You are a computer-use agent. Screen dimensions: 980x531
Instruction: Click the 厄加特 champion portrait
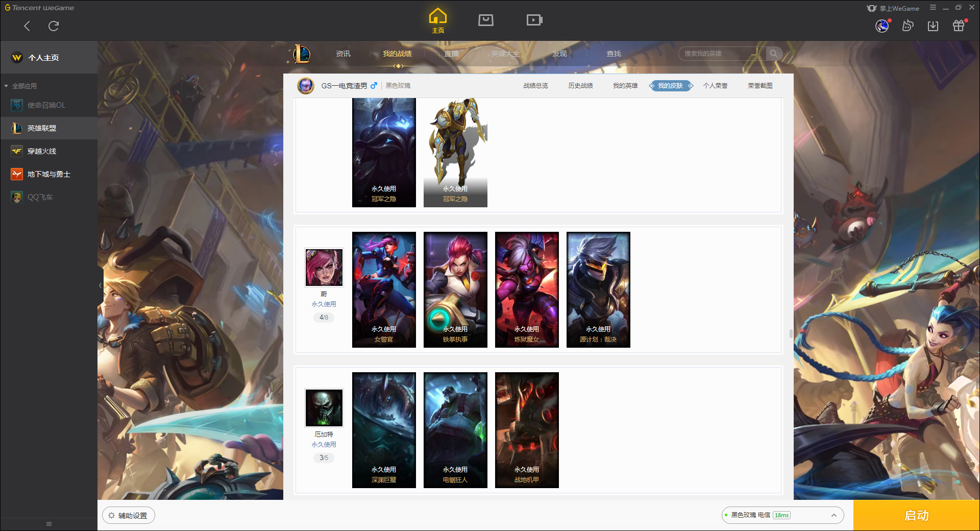[x=324, y=408]
